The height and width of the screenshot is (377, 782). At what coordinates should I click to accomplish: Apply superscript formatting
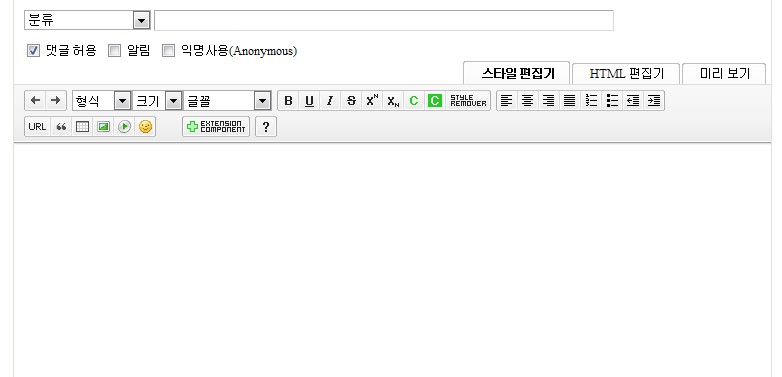click(x=372, y=101)
